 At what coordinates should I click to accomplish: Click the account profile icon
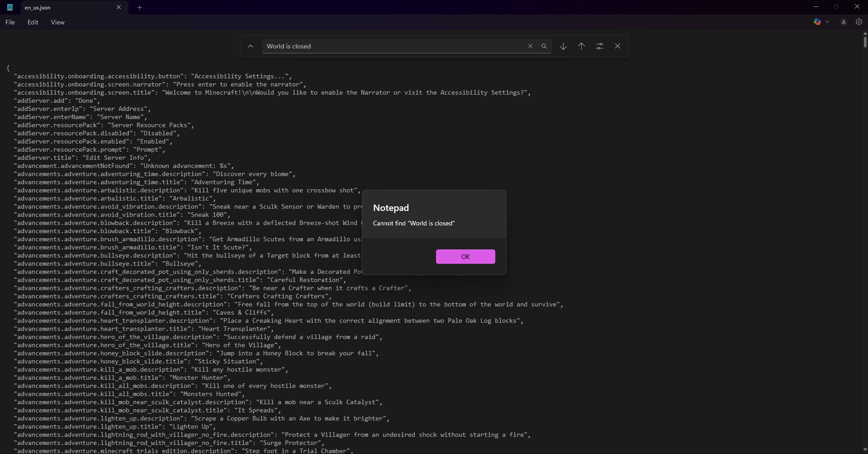[843, 22]
